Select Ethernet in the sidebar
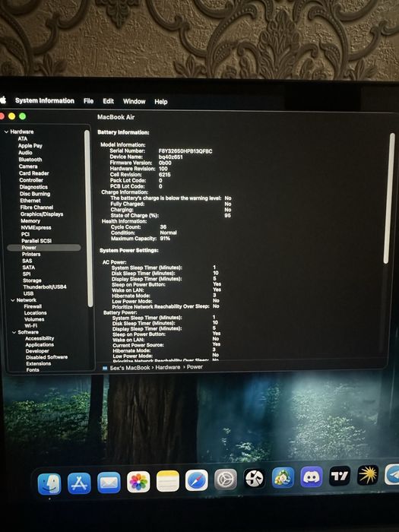This screenshot has width=399, height=532. click(30, 201)
